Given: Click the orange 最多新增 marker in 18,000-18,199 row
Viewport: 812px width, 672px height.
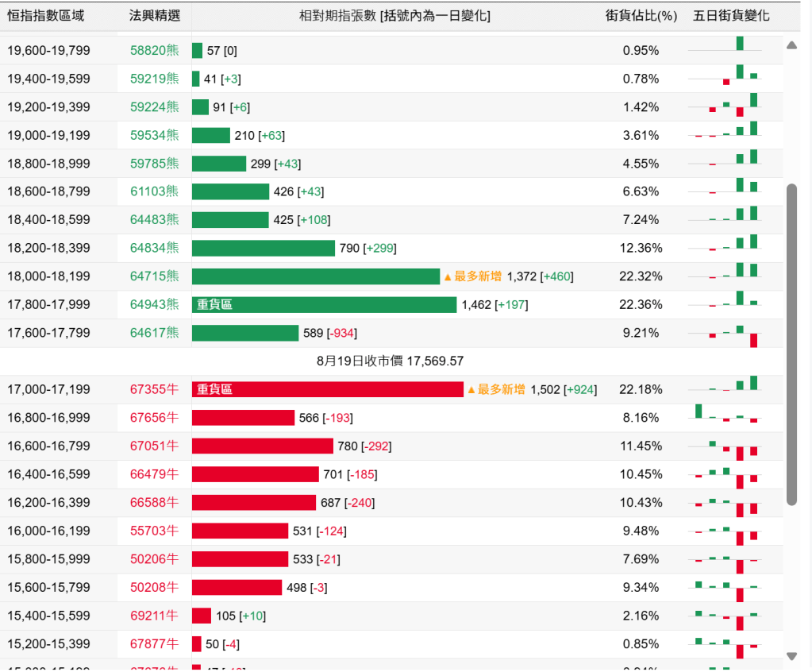Looking at the screenshot, I should point(472,276).
